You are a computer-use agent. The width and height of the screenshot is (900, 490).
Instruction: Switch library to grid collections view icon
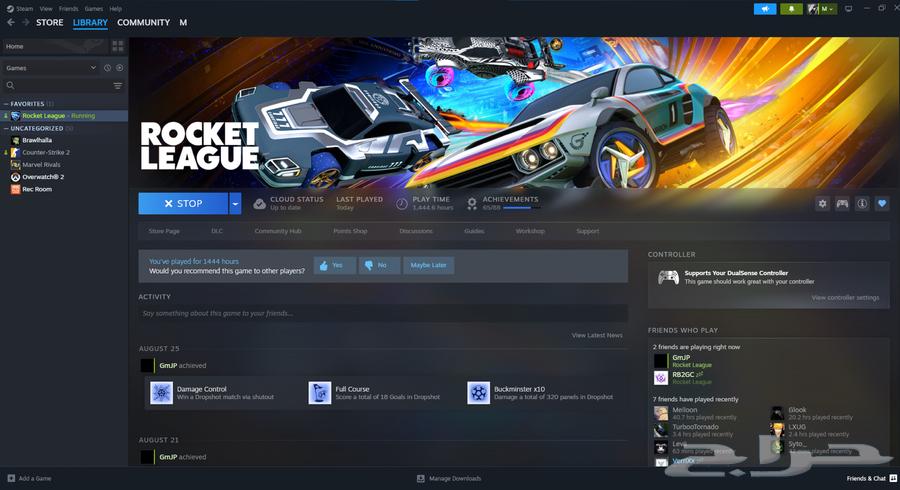tap(118, 46)
